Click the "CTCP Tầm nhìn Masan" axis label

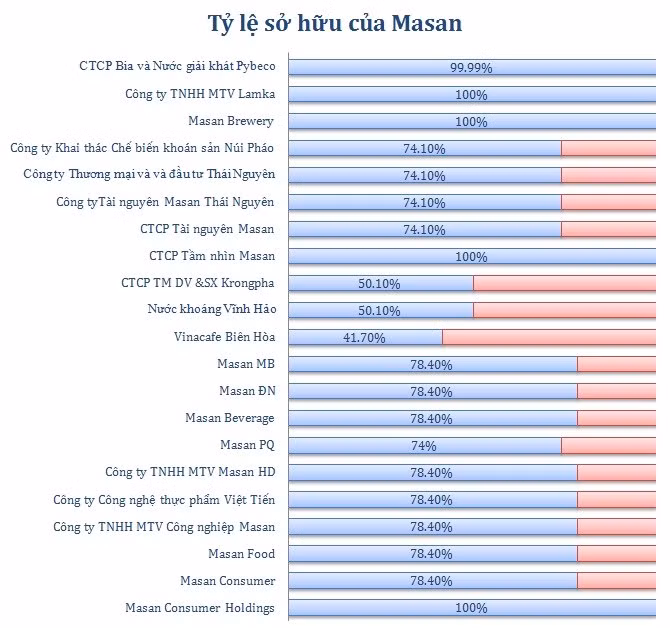[211, 257]
